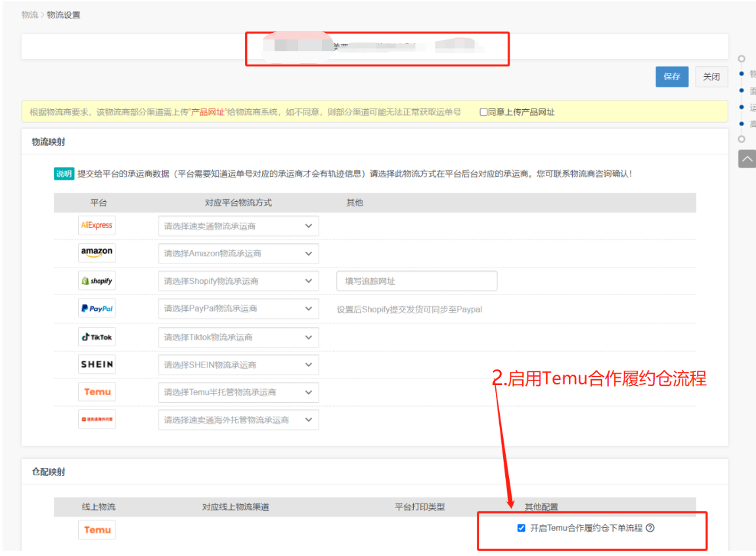Open 请选择Amazon物流承运商 dropdown

[238, 254]
